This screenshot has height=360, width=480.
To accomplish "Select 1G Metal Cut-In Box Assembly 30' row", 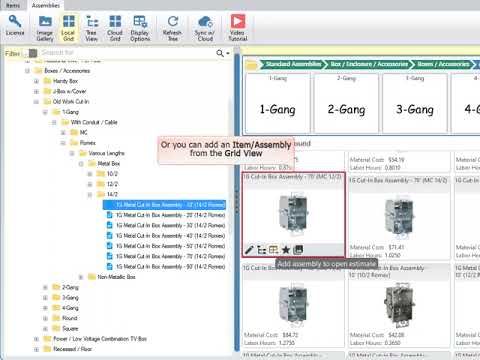I will pyautogui.click(x=166, y=225).
